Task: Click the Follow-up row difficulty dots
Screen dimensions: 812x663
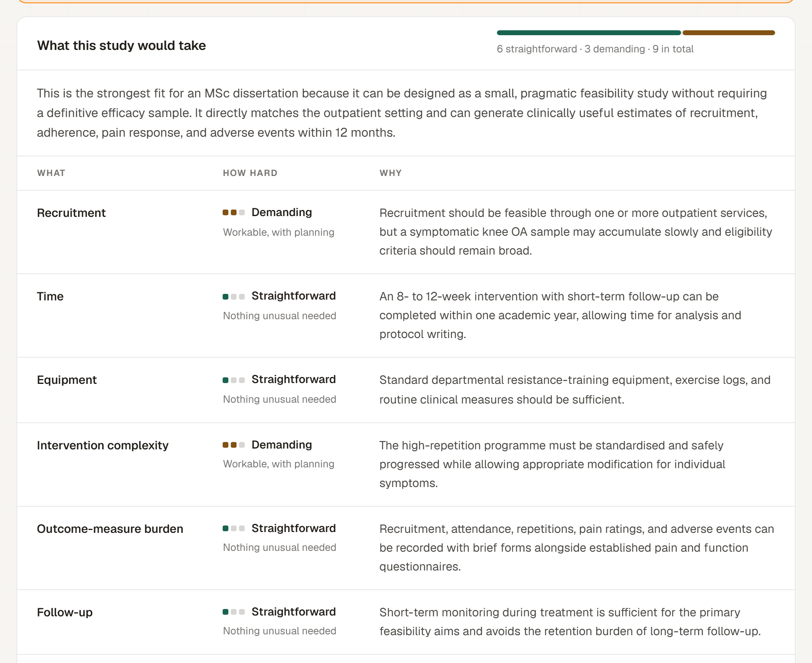Action: point(234,612)
